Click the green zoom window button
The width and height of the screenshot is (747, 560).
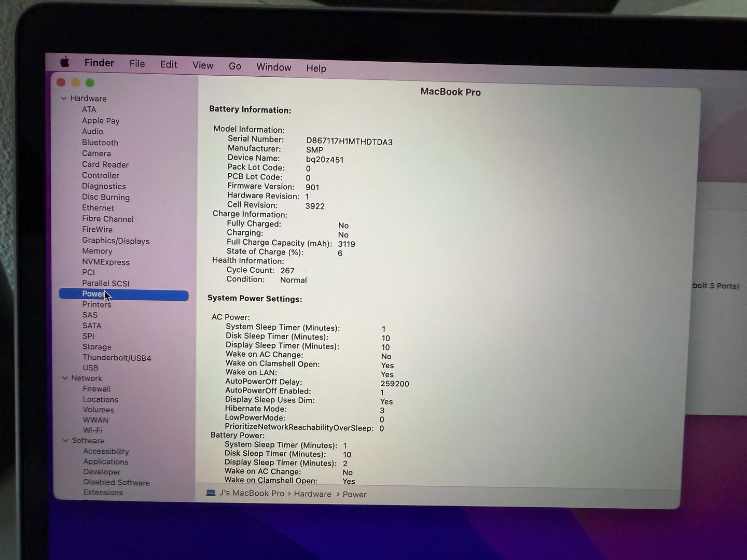[90, 82]
